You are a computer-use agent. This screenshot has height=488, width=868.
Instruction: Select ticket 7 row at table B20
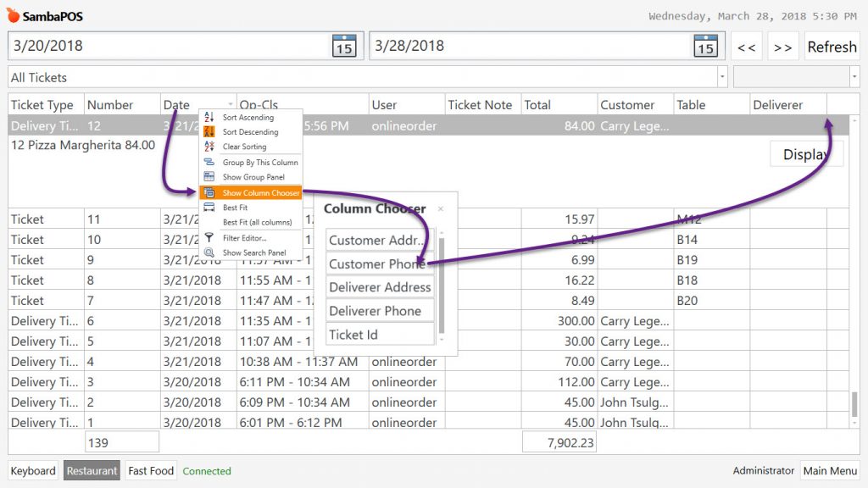coord(428,301)
